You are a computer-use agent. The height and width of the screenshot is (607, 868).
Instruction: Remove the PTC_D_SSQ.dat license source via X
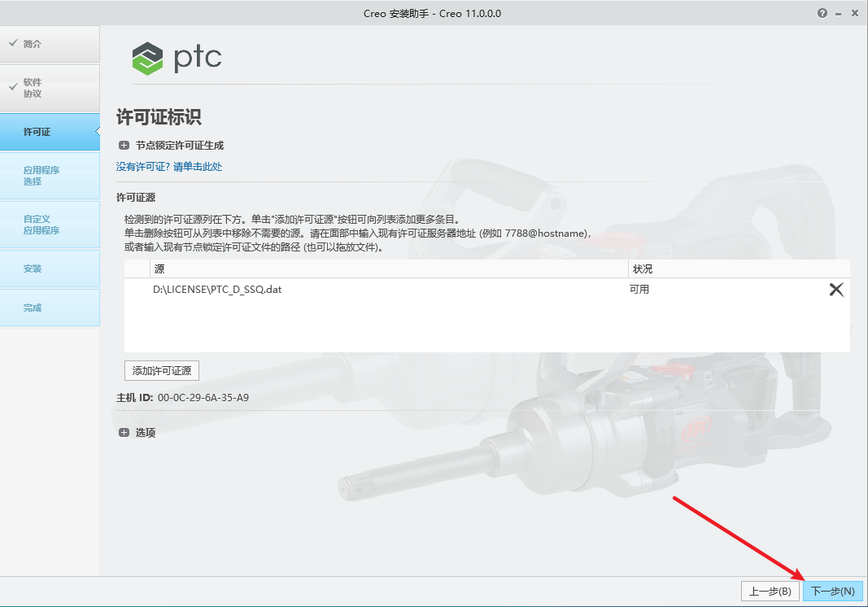click(835, 289)
